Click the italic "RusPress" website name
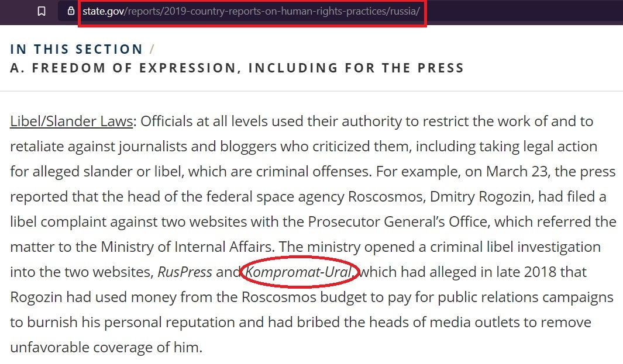This screenshot has height=364, width=623. 184,272
